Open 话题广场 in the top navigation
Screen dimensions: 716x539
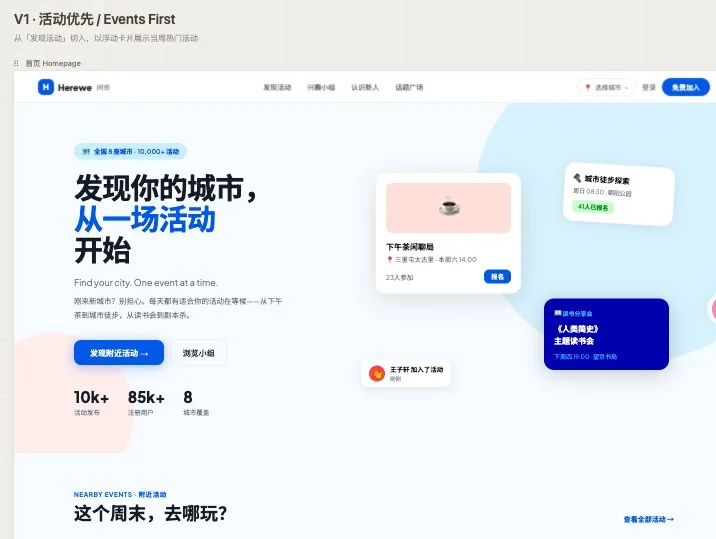tap(409, 88)
